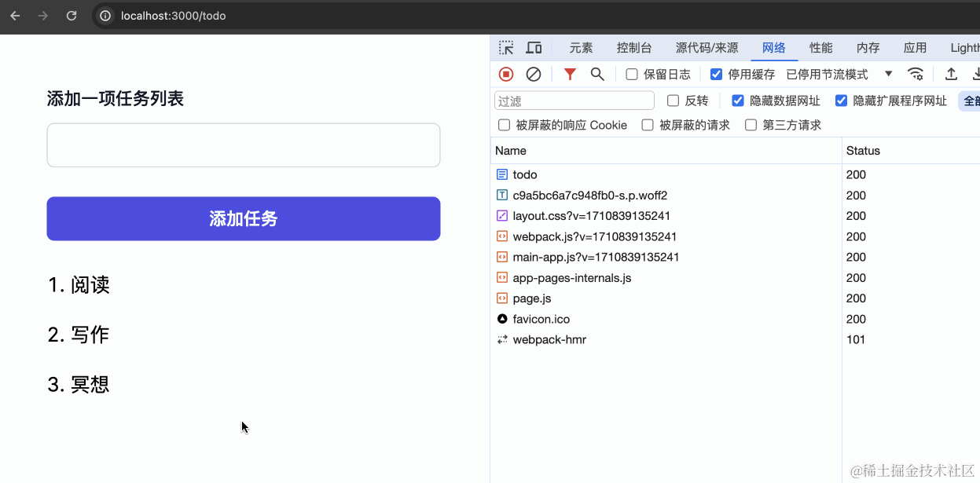The width and height of the screenshot is (980, 483).
Task: Uncheck 隐藏扩展程序网址 checkbox
Action: point(841,101)
